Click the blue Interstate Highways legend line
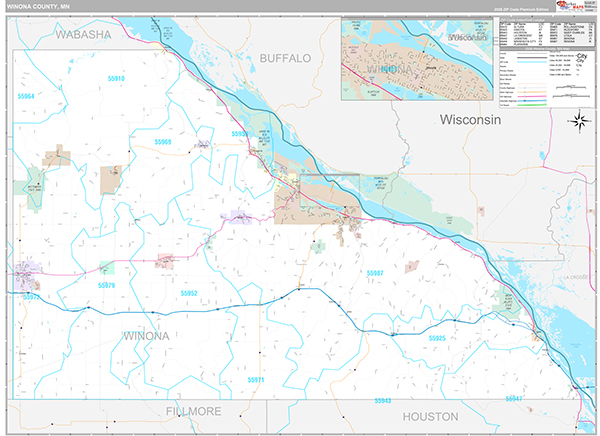Image resolution: width=600 pixels, height=436 pixels. [532, 101]
